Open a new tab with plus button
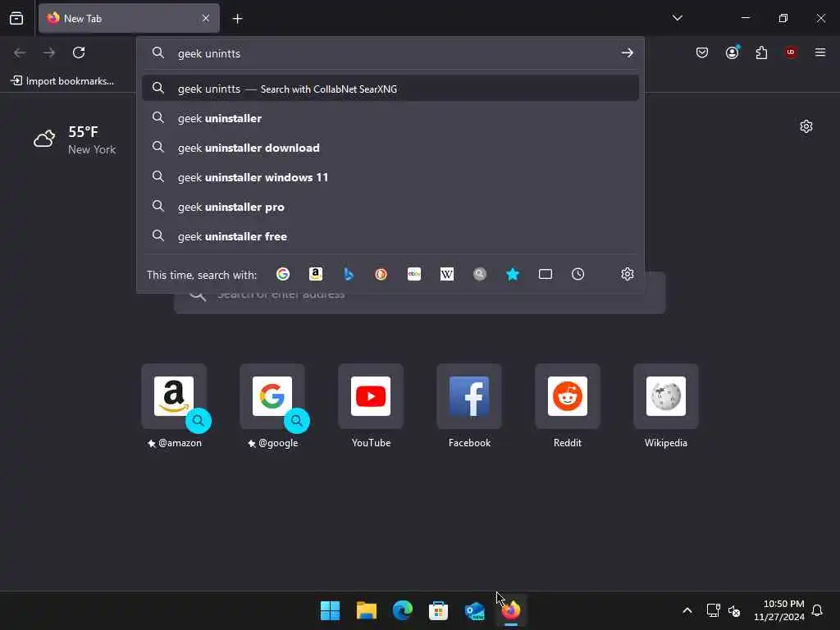The width and height of the screenshot is (840, 630). coord(237,19)
